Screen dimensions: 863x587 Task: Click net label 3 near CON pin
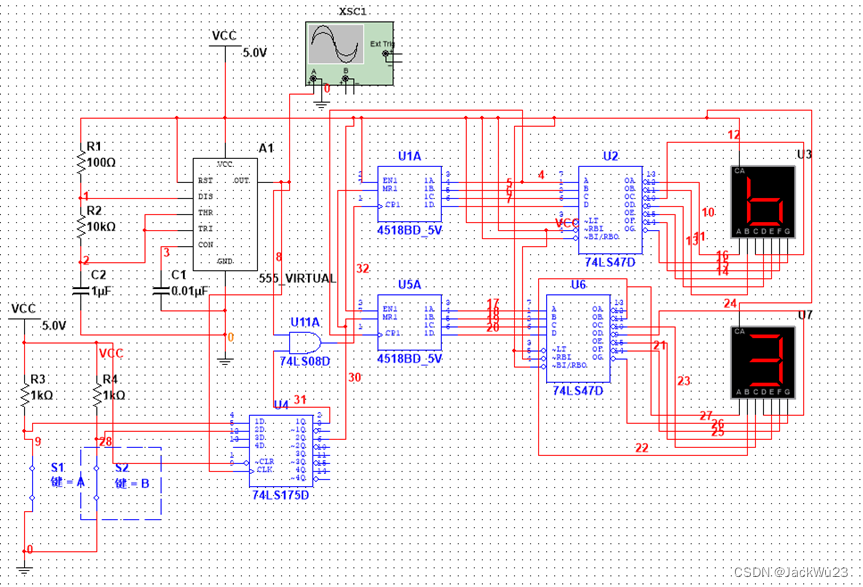167,253
